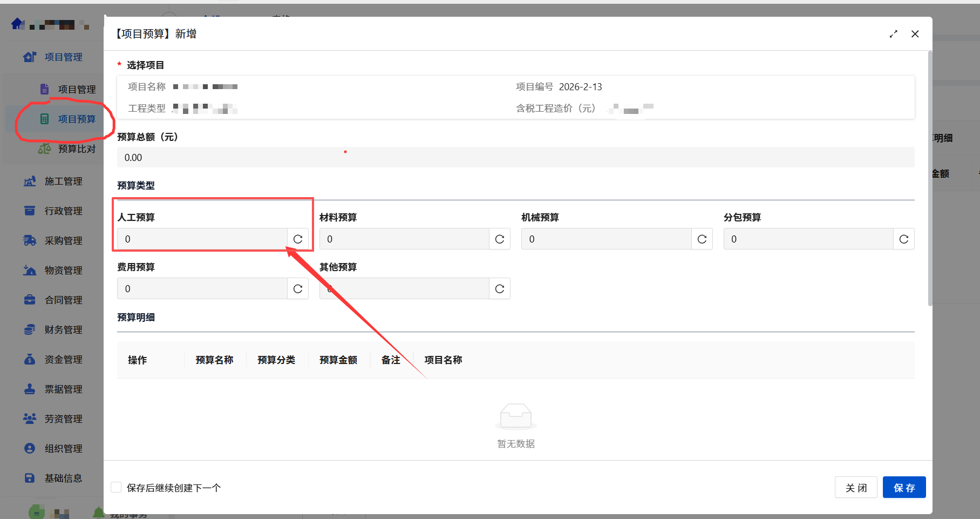The image size is (980, 519).
Task: Expand the dialog to fullscreen
Action: click(x=893, y=34)
